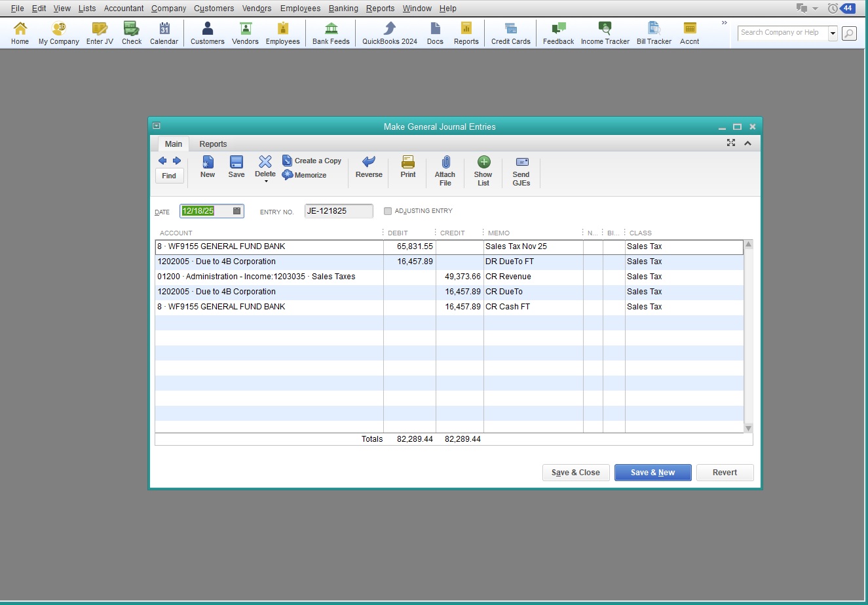The height and width of the screenshot is (605, 868).
Task: Click the Create a Copy icon
Action: (x=288, y=161)
